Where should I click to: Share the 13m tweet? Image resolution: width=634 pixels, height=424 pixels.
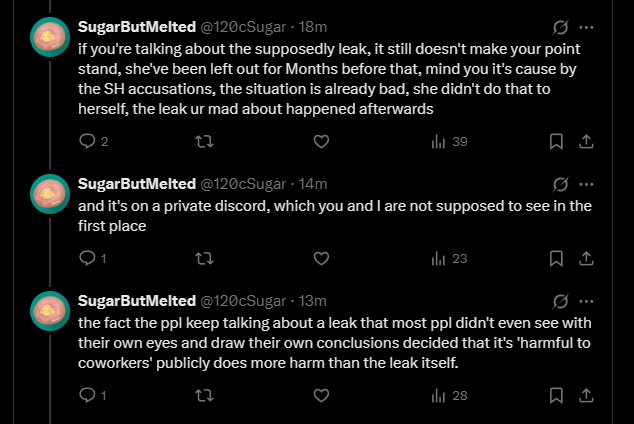tap(586, 395)
